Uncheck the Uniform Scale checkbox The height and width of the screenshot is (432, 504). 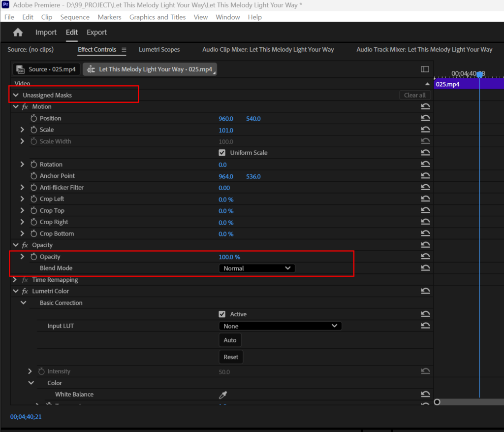[x=222, y=153]
